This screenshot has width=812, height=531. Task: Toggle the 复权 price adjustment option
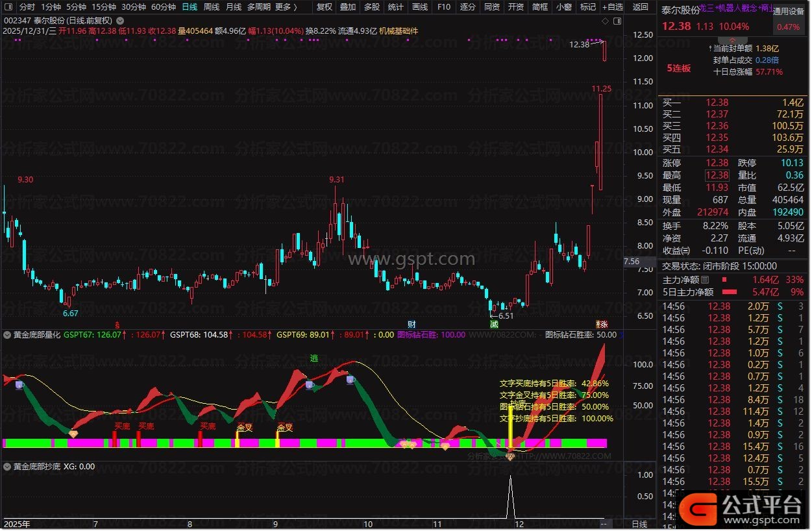[324, 7]
